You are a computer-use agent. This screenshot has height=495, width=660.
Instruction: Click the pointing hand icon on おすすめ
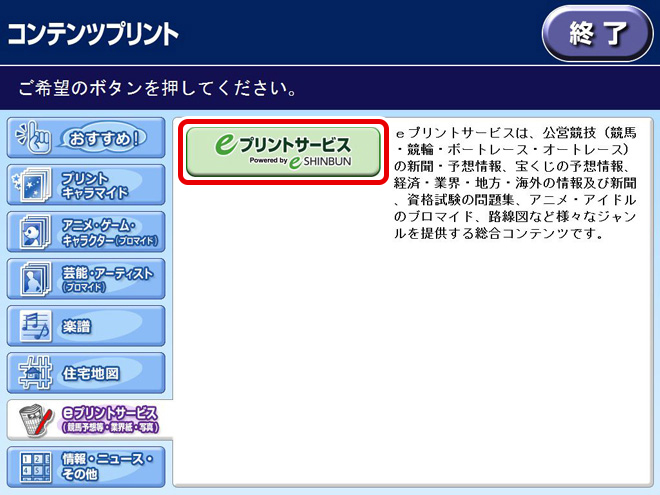point(34,137)
